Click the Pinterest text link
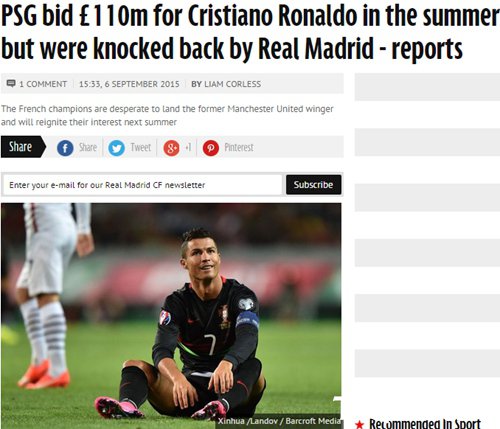Screen dimensions: 500x429 coord(239,147)
